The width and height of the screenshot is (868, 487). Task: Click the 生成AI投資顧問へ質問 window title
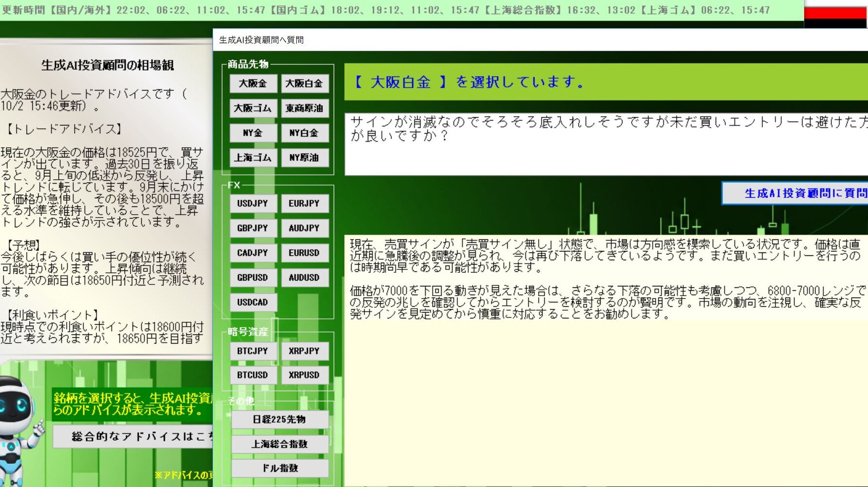pos(261,40)
